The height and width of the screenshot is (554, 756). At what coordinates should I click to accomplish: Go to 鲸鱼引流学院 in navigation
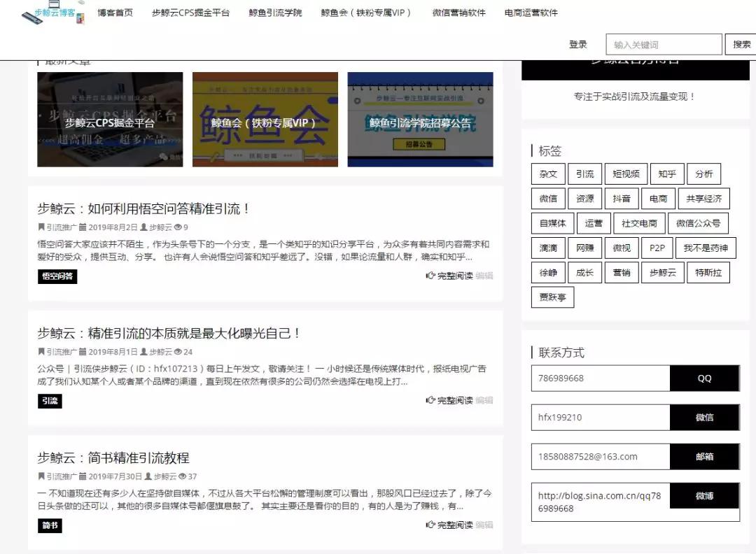coord(275,13)
